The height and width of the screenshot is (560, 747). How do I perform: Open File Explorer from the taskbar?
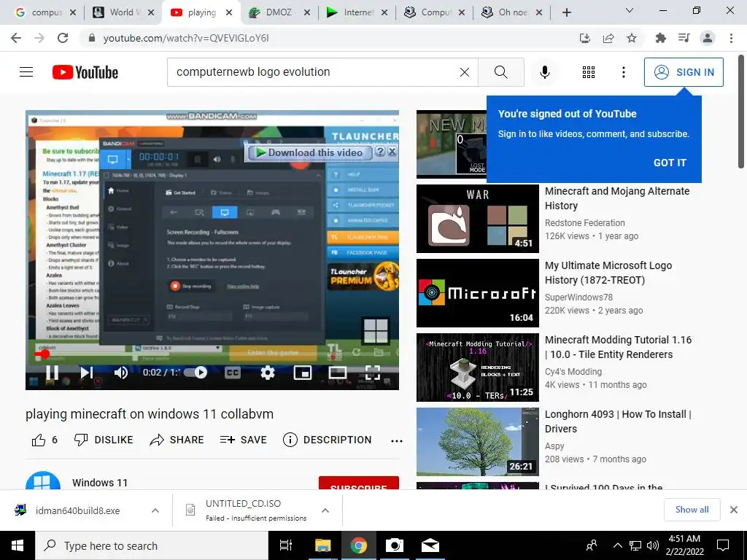322,545
